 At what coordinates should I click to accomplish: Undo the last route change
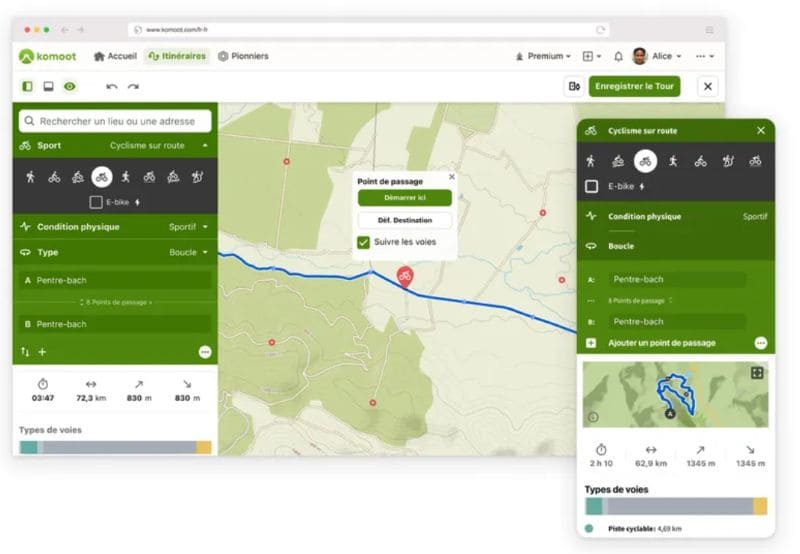112,86
